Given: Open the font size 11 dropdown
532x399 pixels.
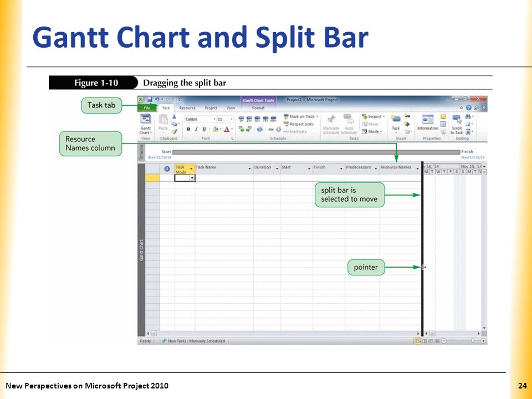Looking at the screenshot, I should 232,119.
